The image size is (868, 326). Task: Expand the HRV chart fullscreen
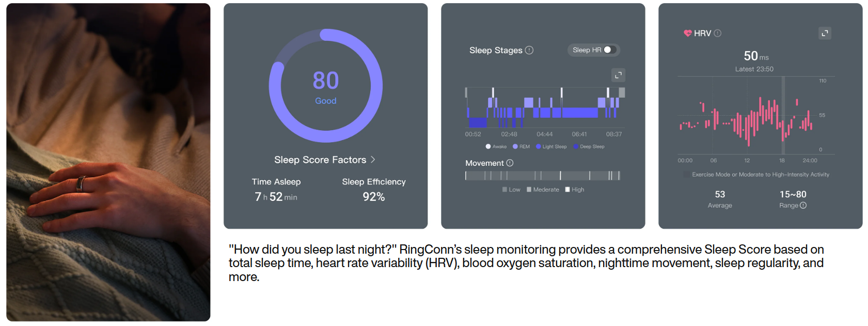tap(825, 33)
